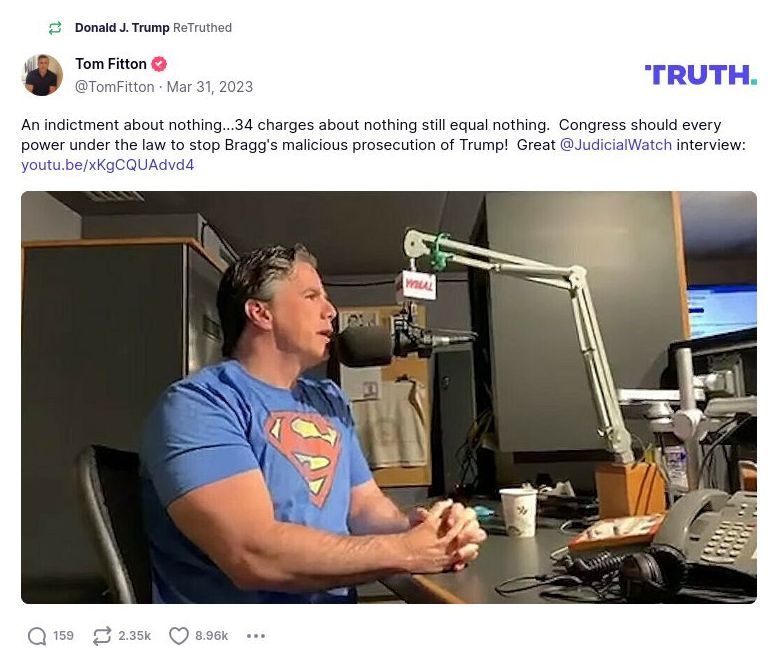
Task: Click the post text body
Action: point(383,145)
